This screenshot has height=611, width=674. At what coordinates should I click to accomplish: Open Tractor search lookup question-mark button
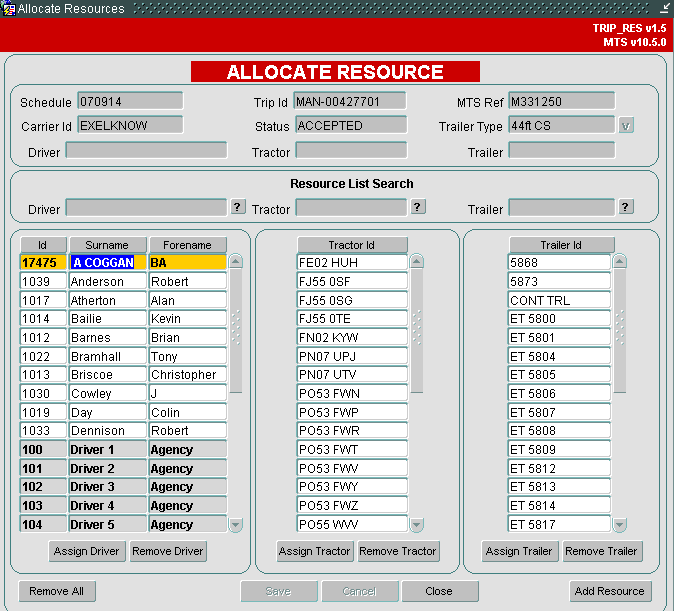417,207
